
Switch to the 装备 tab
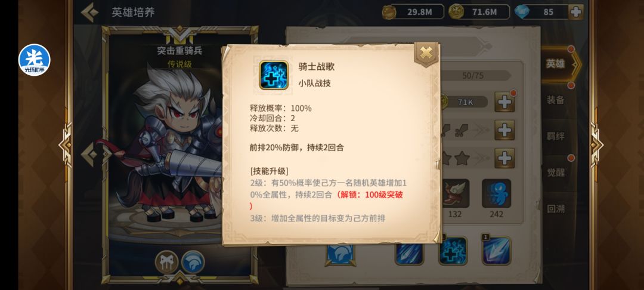pos(556,100)
